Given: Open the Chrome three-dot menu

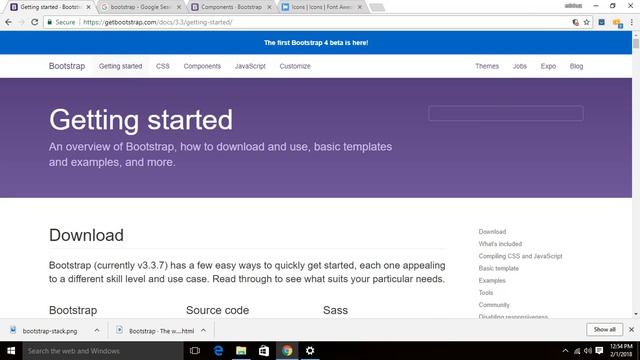Looking at the screenshot, I should click(631, 22).
